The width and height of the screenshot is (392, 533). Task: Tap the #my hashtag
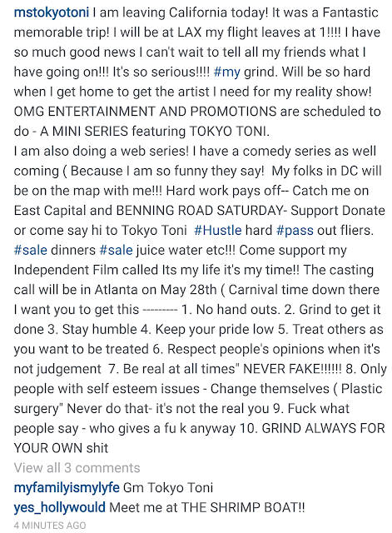pyautogui.click(x=227, y=72)
